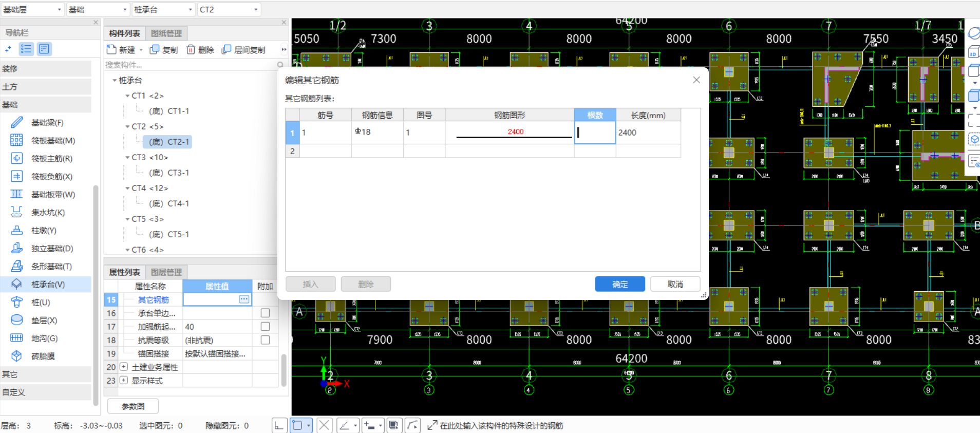Select 基础板带(W) icon

pos(16,194)
